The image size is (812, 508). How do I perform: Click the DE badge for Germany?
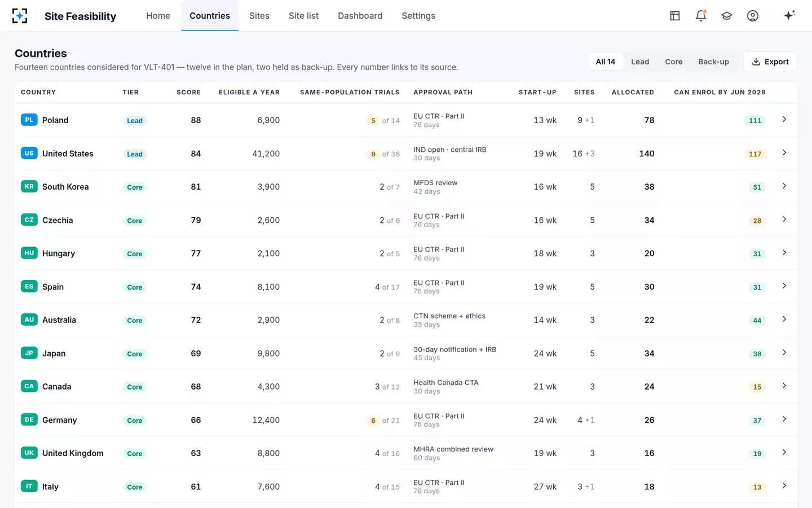29,419
